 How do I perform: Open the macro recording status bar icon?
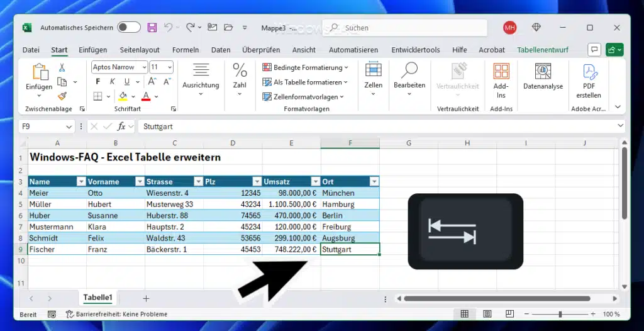(x=52, y=314)
